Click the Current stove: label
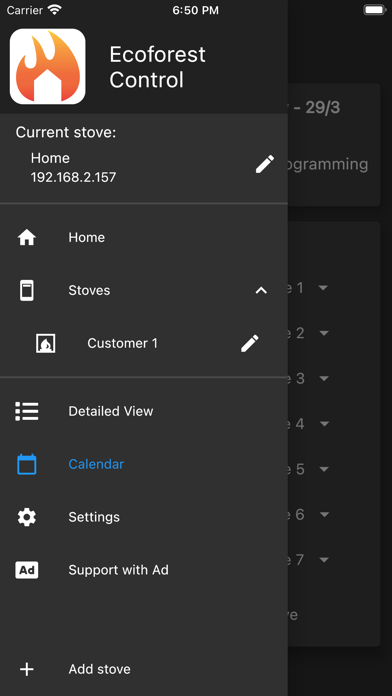Viewport: 392px width, 696px height. [66, 132]
